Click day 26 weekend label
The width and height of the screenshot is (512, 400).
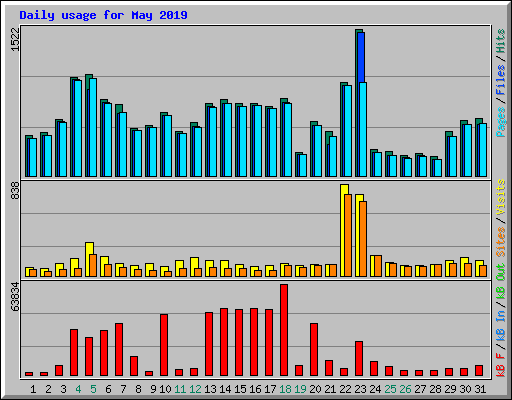pyautogui.click(x=405, y=389)
